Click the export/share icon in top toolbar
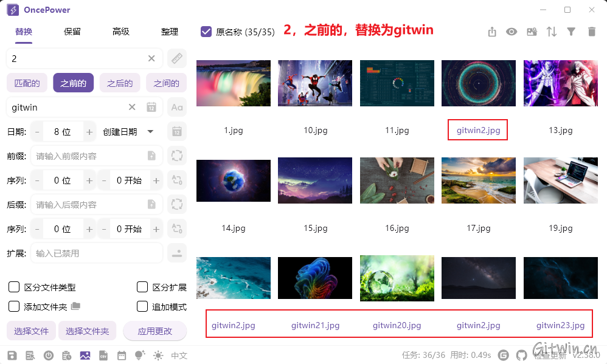This screenshot has height=364, width=607. tap(492, 32)
